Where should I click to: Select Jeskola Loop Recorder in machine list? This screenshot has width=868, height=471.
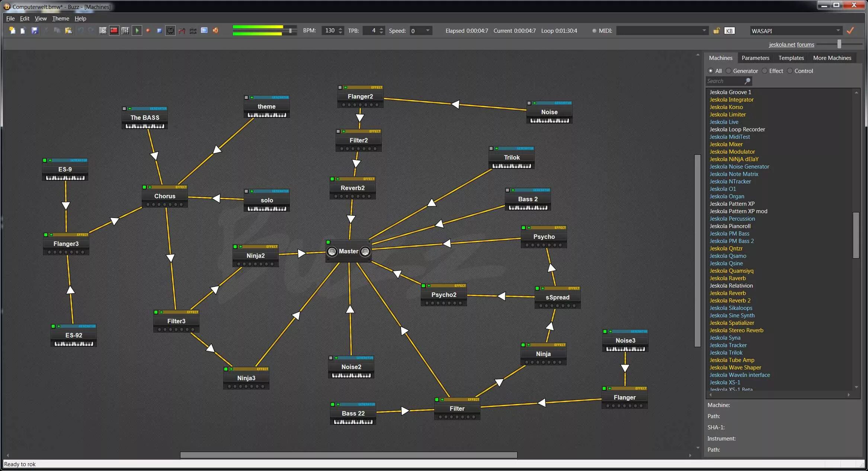737,129
